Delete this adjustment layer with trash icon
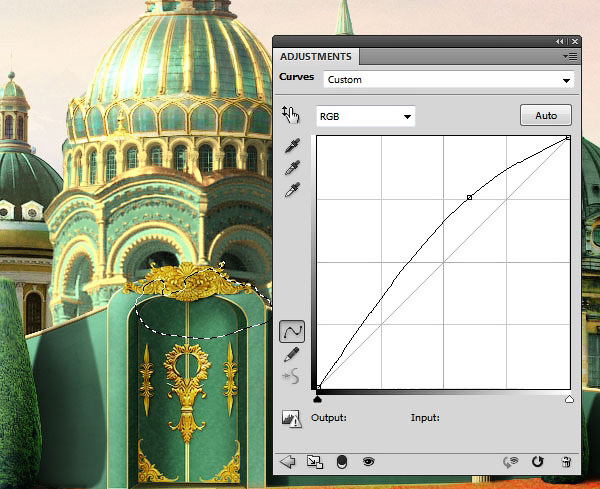Screen dimensions: 600x489 [566, 462]
